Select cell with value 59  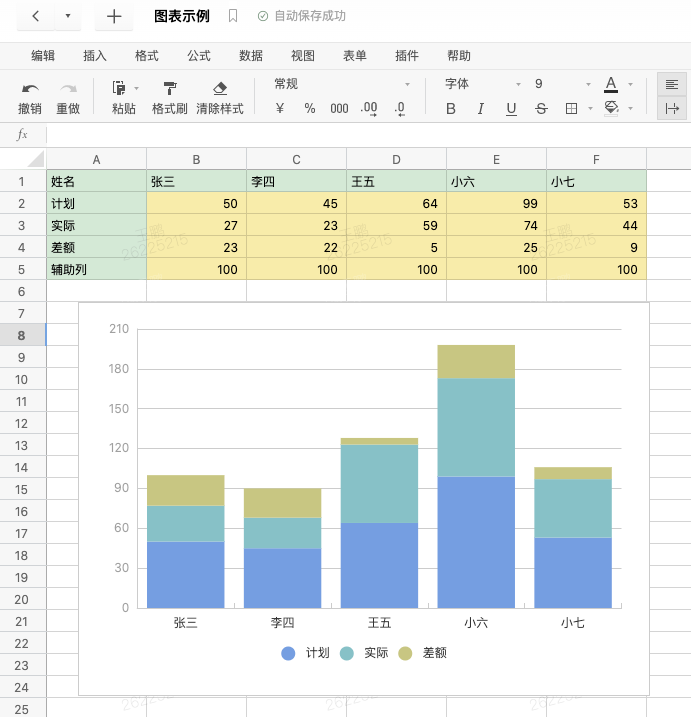[x=396, y=225]
